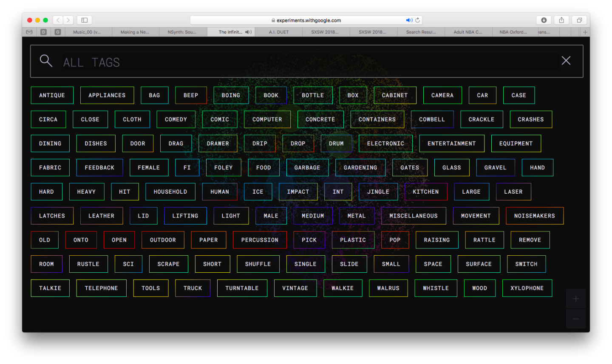Viewport: 612px width, 364px height.
Task: Mute the speaker icon on the Infinit tab
Action: 247,31
